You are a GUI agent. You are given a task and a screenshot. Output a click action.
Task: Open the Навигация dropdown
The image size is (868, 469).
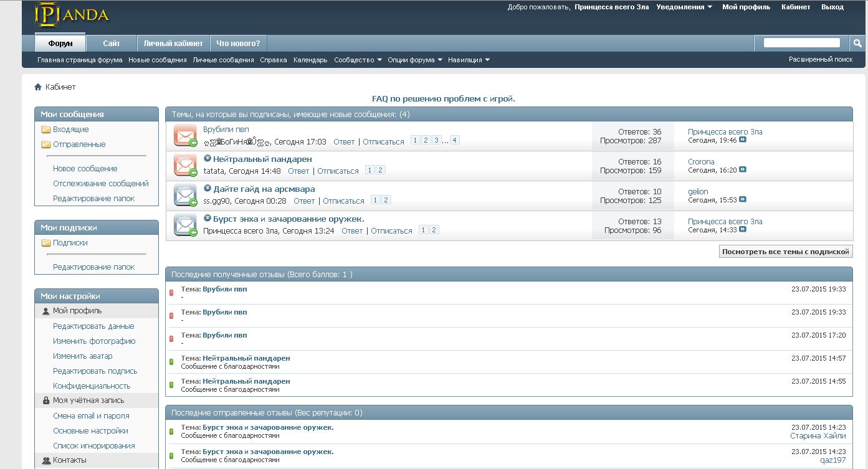469,60
